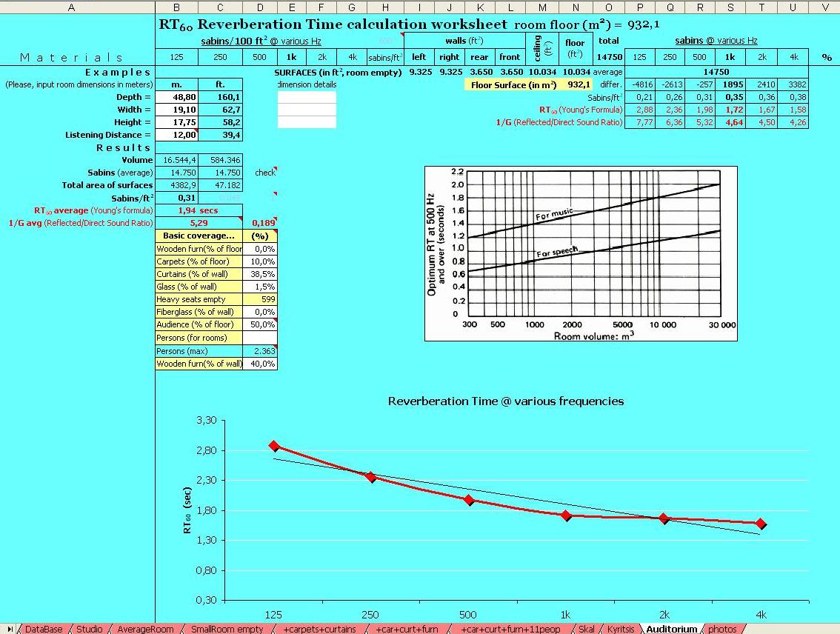This screenshot has height=634, width=840.
Task: Click the Total area value 4382,9
Action: tap(177, 185)
